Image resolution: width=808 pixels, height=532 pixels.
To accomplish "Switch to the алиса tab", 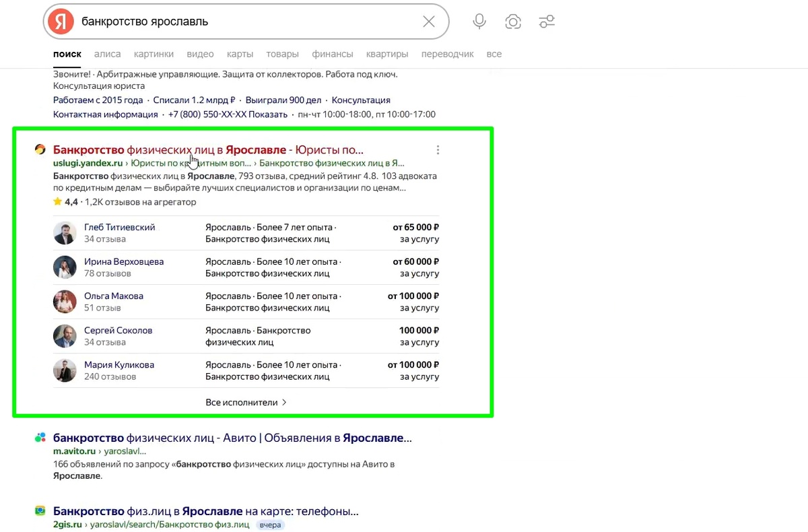I will click(108, 54).
